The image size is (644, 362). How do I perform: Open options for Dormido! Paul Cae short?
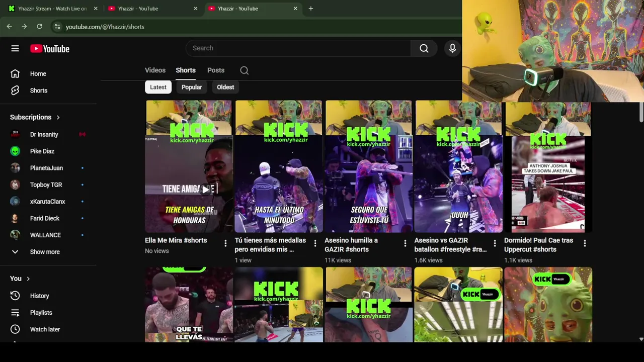[x=585, y=243]
